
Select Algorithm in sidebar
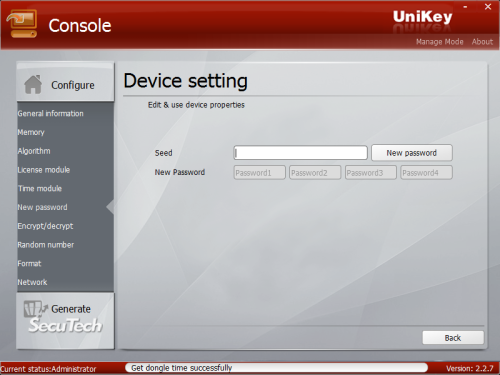pos(34,151)
